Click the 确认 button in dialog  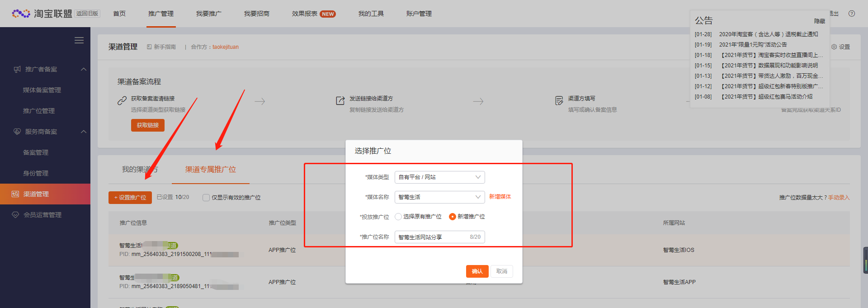coord(477,271)
